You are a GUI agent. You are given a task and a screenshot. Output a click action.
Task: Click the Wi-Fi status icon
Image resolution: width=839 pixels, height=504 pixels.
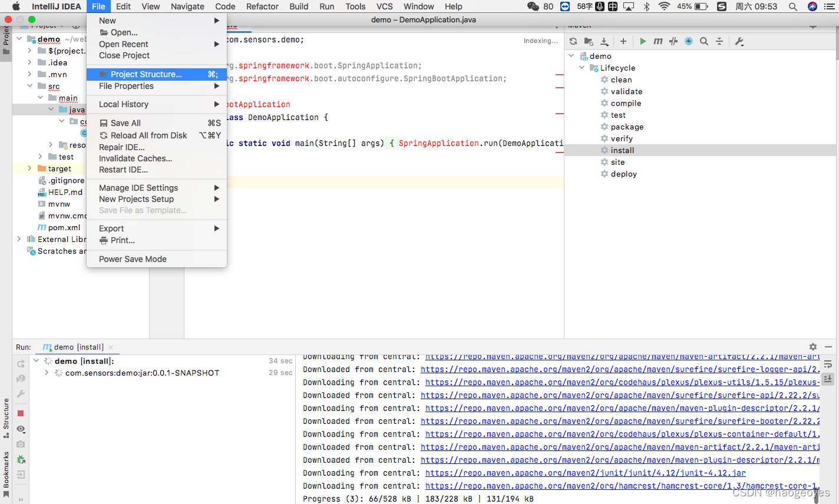[x=664, y=6]
